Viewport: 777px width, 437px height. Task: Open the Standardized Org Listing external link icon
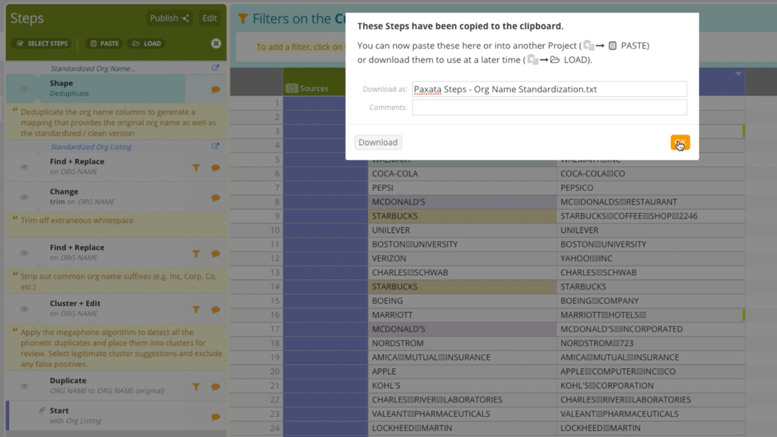215,146
